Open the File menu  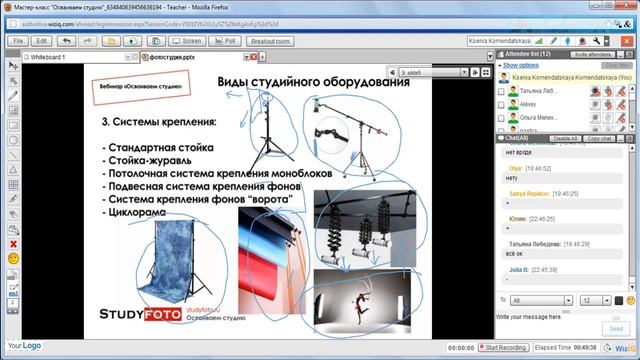click(x=18, y=41)
